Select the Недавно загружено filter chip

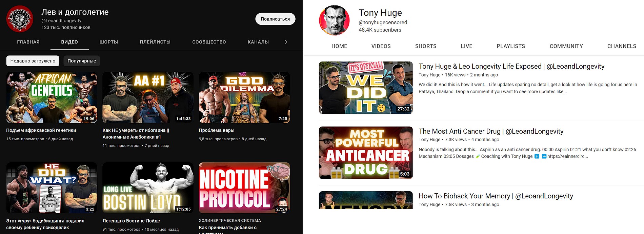click(33, 61)
